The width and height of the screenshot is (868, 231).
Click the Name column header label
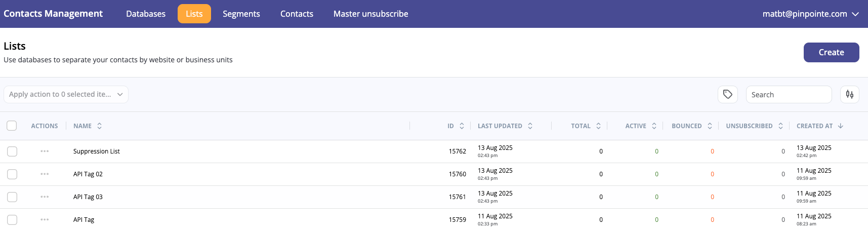pos(82,126)
